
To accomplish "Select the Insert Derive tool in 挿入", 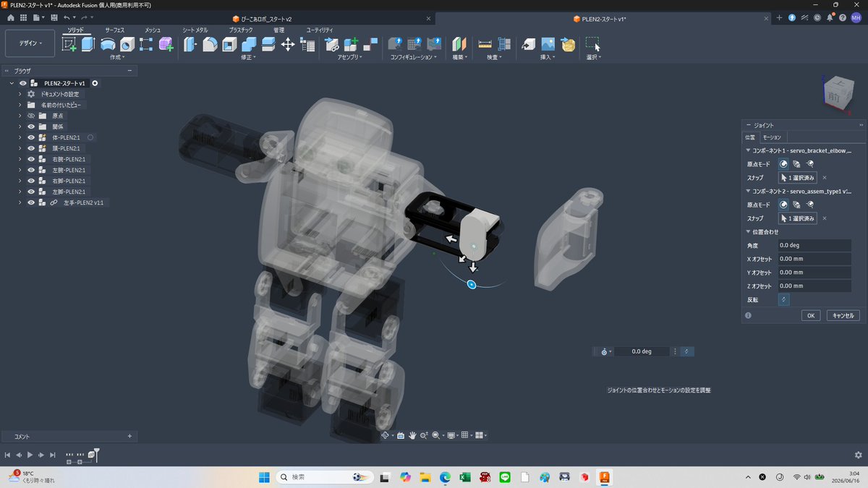I will [x=529, y=44].
